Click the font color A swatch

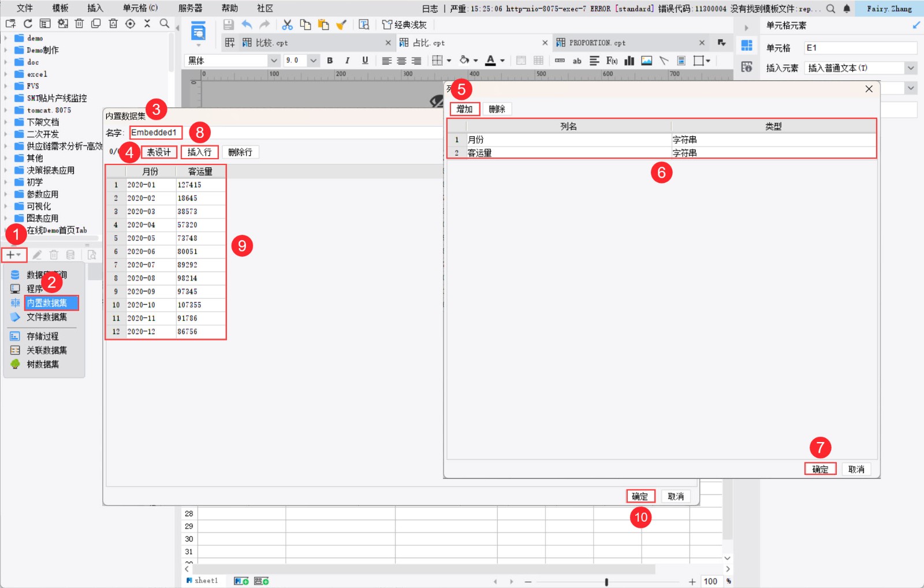490,61
